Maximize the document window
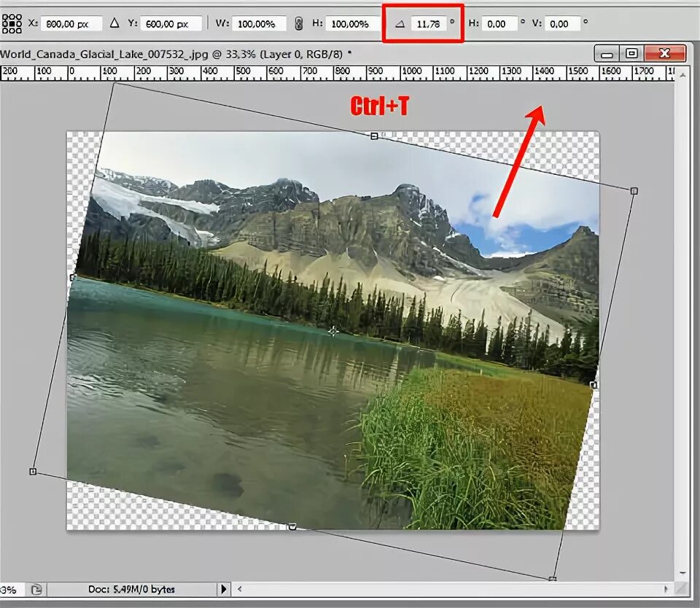Viewport: 700px width, 608px height. pyautogui.click(x=631, y=54)
